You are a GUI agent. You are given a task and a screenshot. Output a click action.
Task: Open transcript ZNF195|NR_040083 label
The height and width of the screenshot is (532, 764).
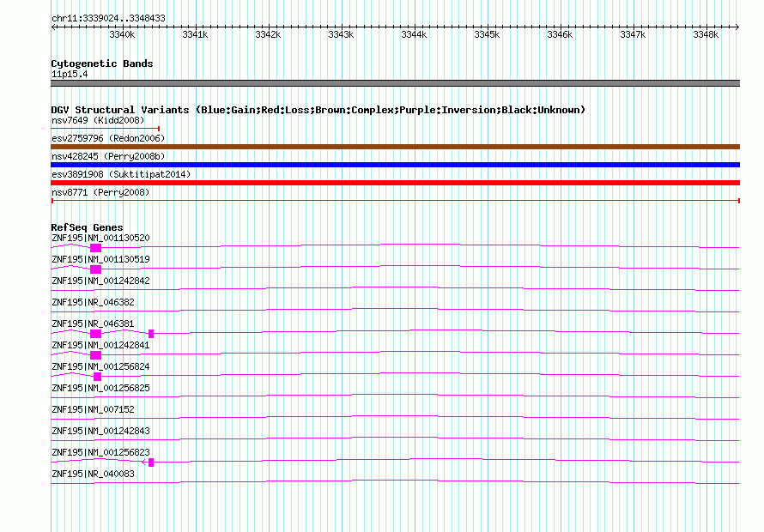(x=93, y=474)
